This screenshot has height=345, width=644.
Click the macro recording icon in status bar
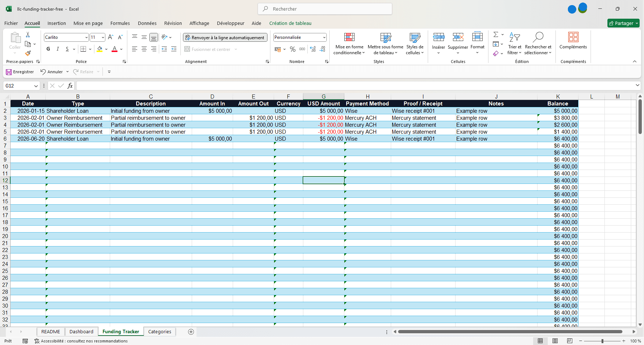pyautogui.click(x=25, y=341)
